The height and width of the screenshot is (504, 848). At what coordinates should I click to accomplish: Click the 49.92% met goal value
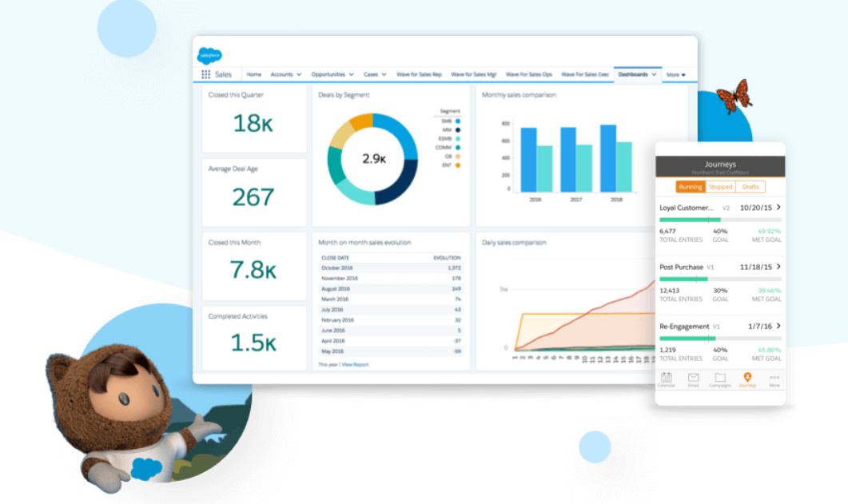click(x=769, y=231)
